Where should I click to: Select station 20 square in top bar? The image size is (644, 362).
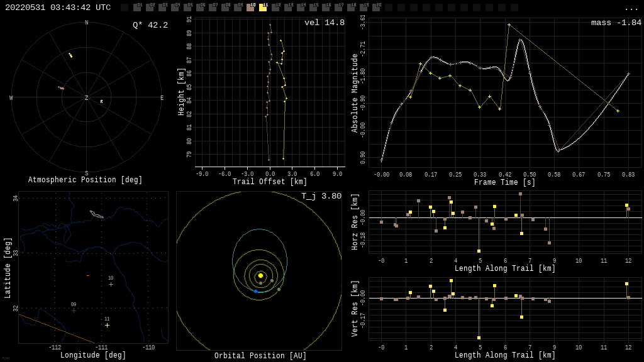pos(376,8)
